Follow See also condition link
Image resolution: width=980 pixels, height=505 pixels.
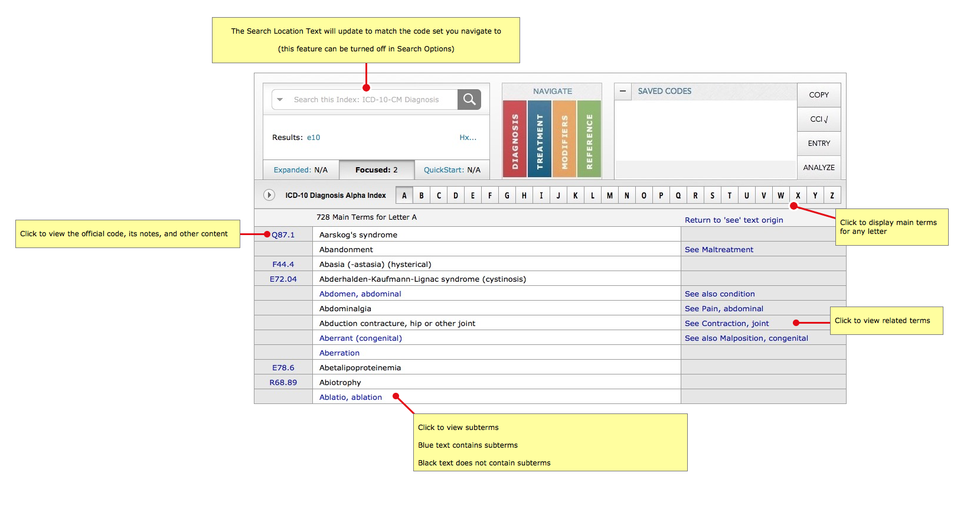point(720,294)
